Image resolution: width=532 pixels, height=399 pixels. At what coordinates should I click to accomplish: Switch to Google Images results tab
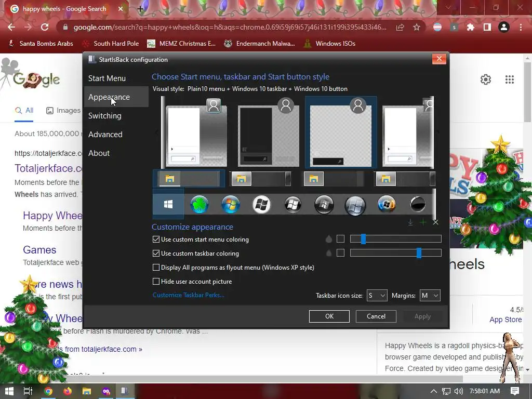pos(63,111)
